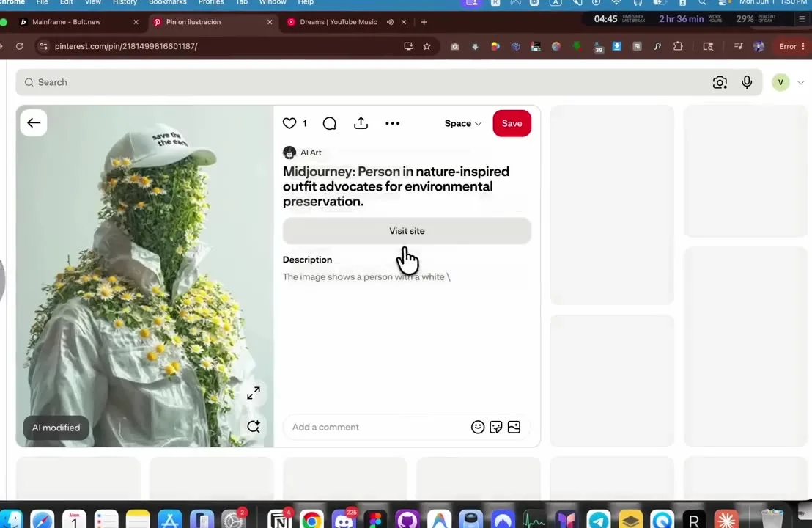Open Discord from the dock
812x528 pixels.
point(343,520)
